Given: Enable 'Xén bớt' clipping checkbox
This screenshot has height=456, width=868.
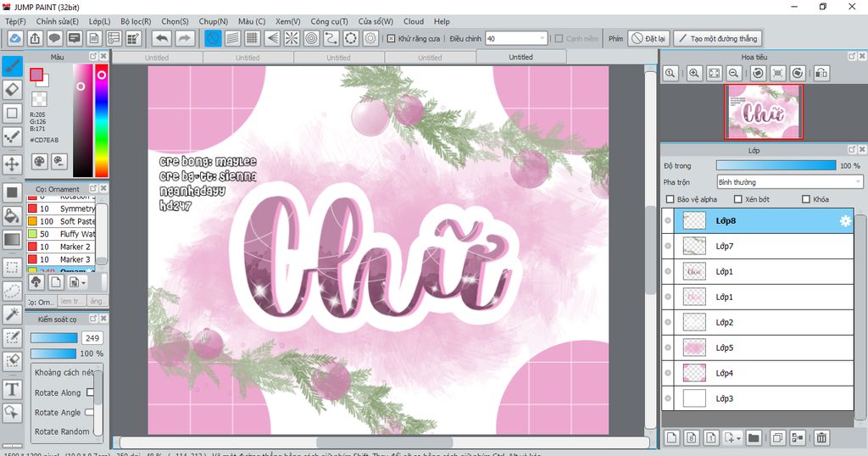Looking at the screenshot, I should [738, 199].
